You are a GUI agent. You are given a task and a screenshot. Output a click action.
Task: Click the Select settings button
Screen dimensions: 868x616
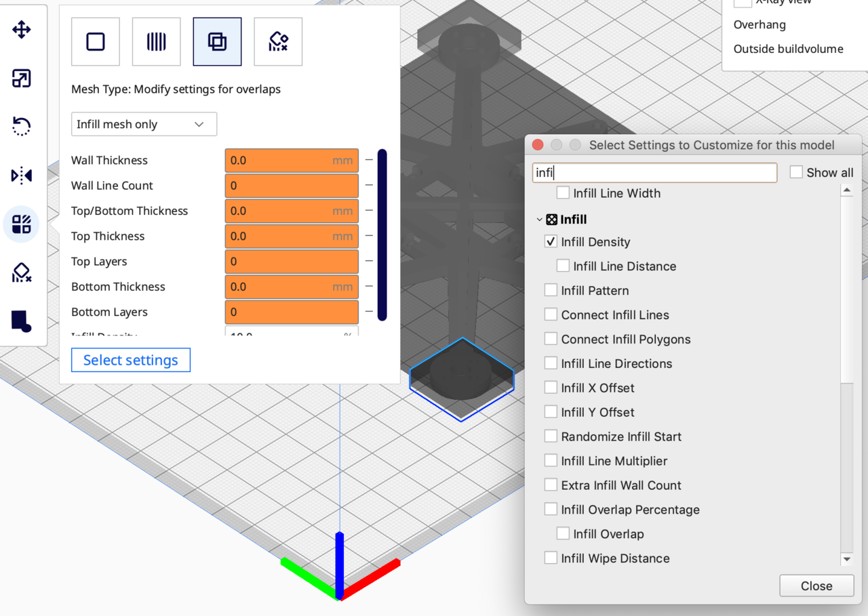tap(131, 360)
